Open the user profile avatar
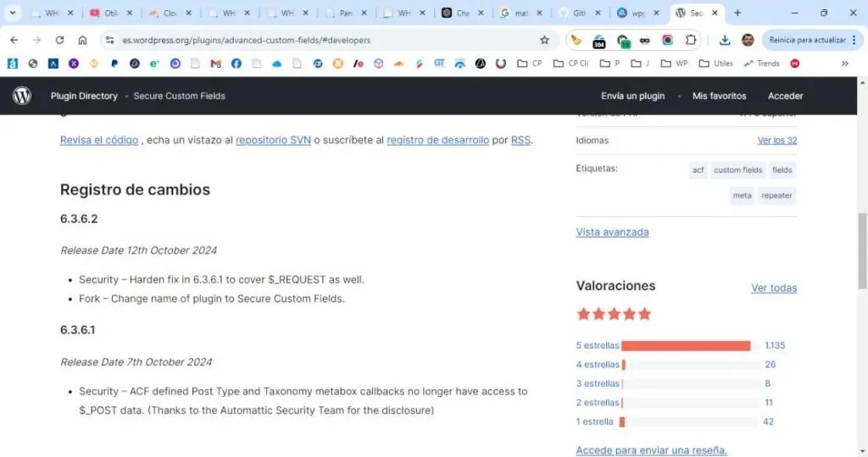Screen dimensions: 868x457 point(748,40)
